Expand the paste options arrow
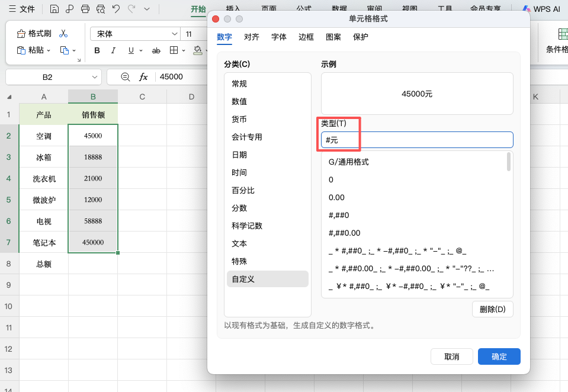Image resolution: width=568 pixels, height=392 pixels. (49, 50)
